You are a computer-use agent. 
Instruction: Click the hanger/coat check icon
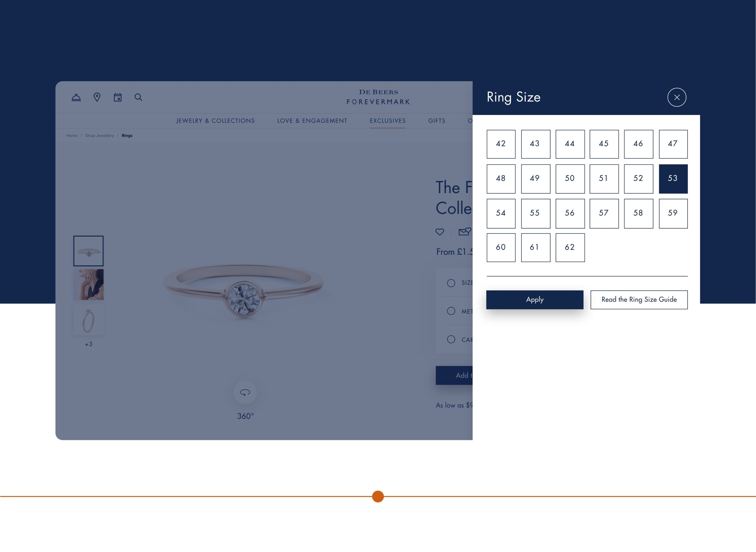click(x=76, y=97)
